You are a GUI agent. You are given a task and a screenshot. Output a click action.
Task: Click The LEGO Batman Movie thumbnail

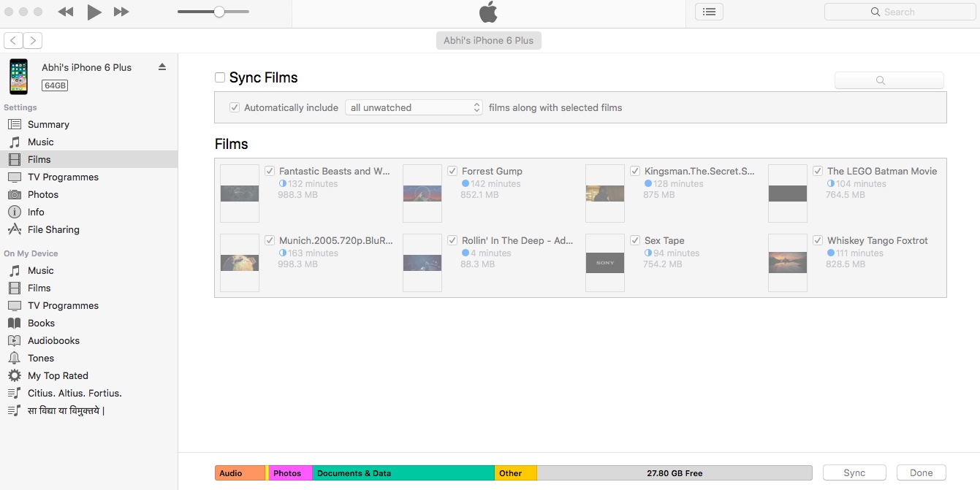pos(788,193)
